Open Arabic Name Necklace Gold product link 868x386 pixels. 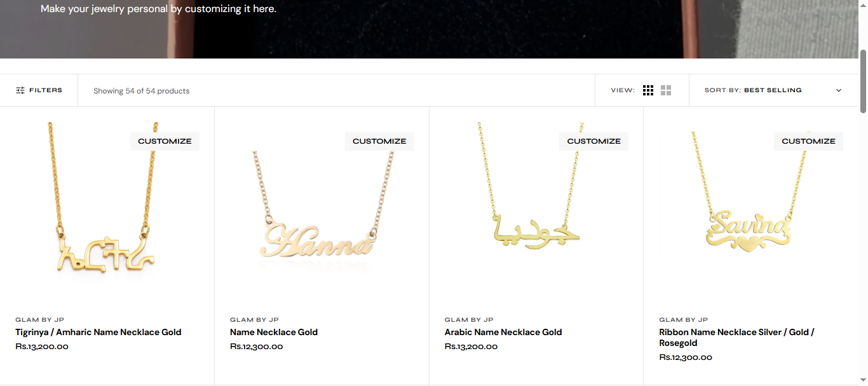click(503, 332)
